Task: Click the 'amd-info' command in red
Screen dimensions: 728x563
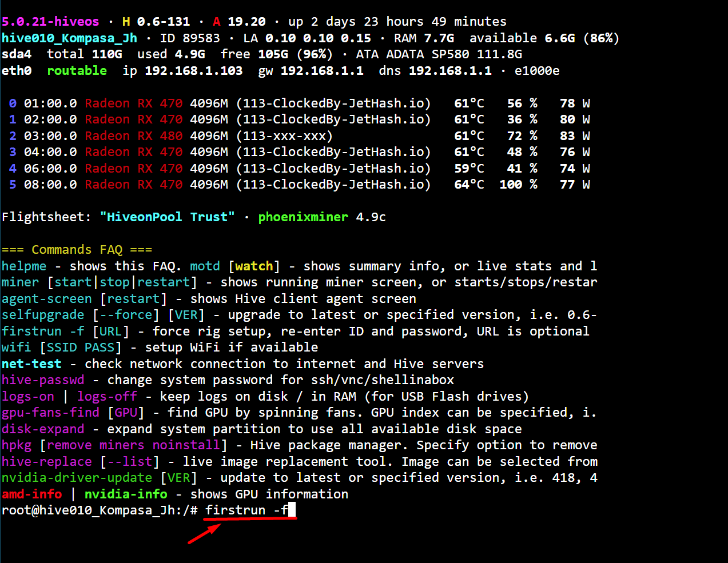Action: pos(31,494)
